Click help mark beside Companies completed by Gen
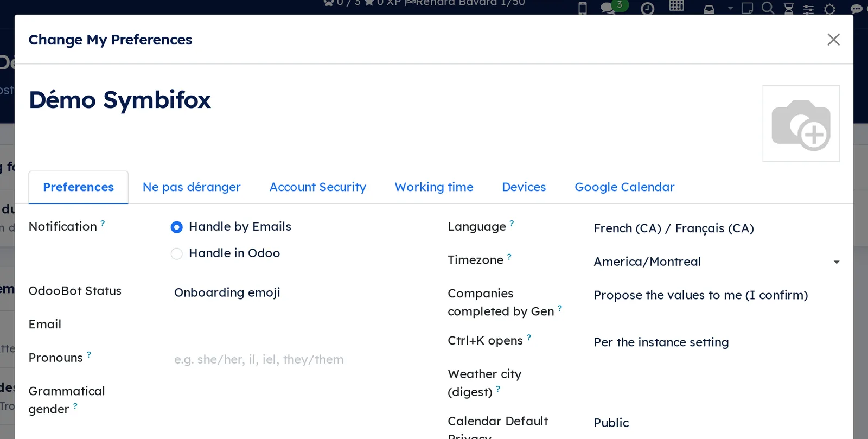 (x=560, y=308)
